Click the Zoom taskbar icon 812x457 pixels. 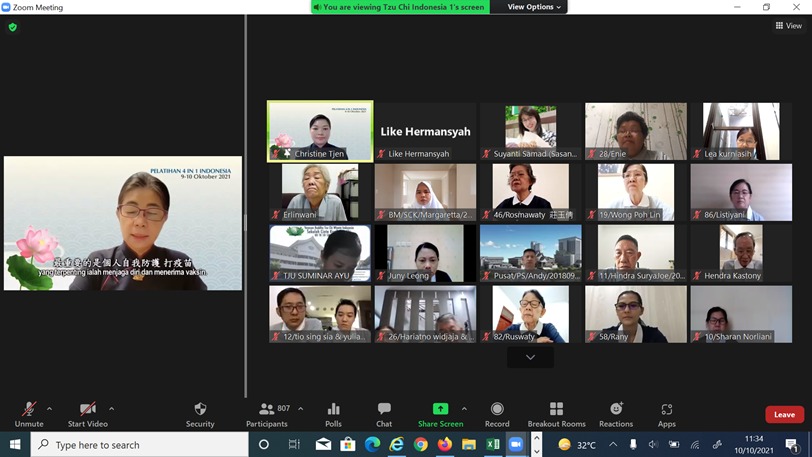point(516,445)
